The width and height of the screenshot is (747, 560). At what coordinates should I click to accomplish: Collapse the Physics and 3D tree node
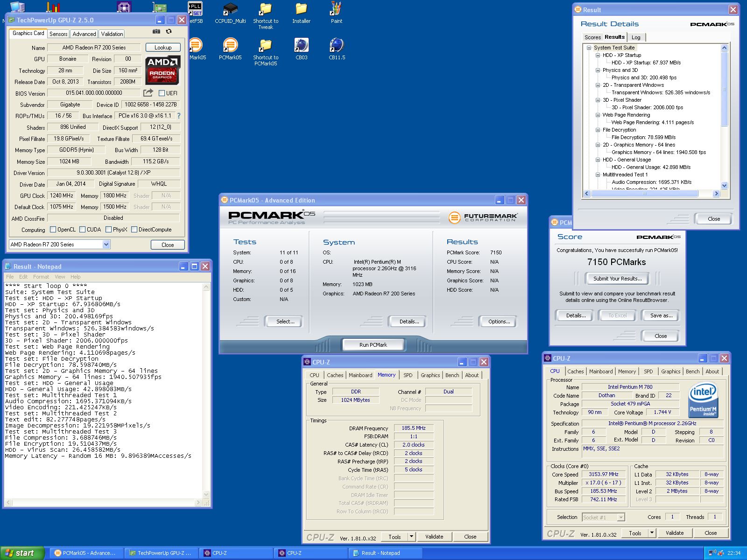(x=598, y=70)
